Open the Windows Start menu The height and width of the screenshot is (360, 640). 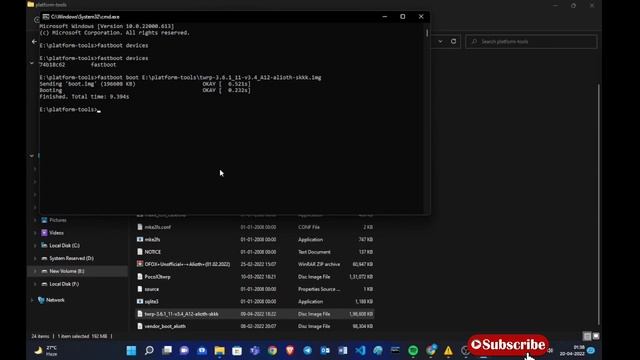pyautogui.click(x=131, y=350)
